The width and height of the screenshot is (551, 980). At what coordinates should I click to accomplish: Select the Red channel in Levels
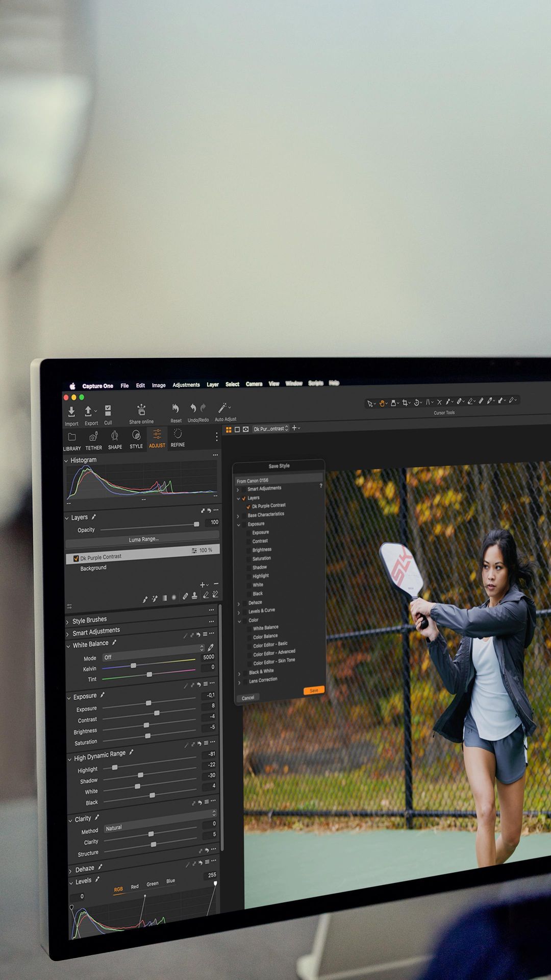pos(135,887)
